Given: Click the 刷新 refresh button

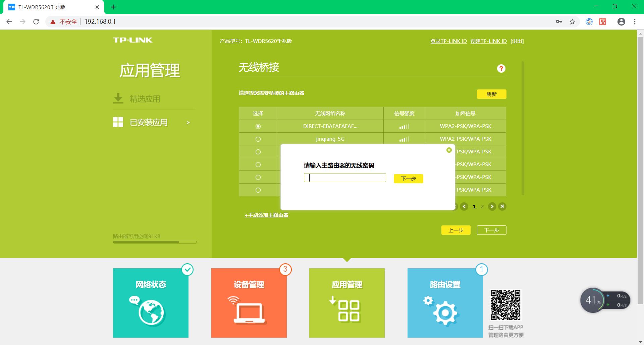Looking at the screenshot, I should coord(491,94).
